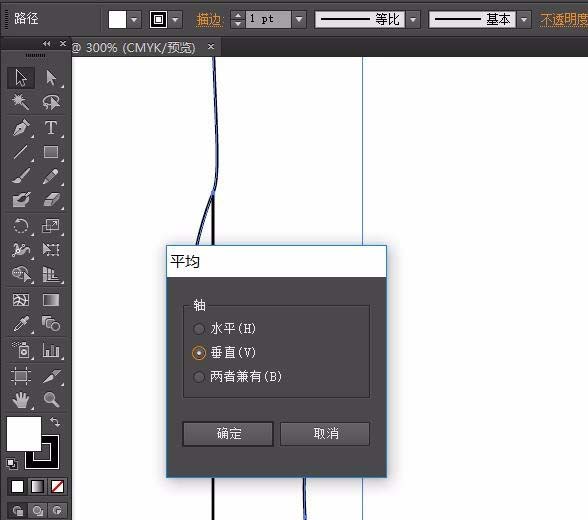Open the fill color dropdown arrow

pyautogui.click(x=134, y=19)
